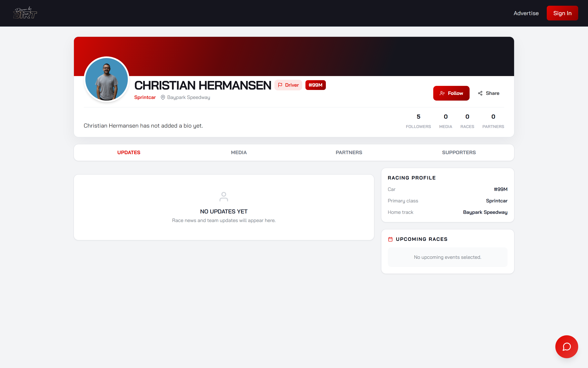Image resolution: width=588 pixels, height=368 pixels.
Task: Click the NO UPDATES YET heading
Action: 224,212
